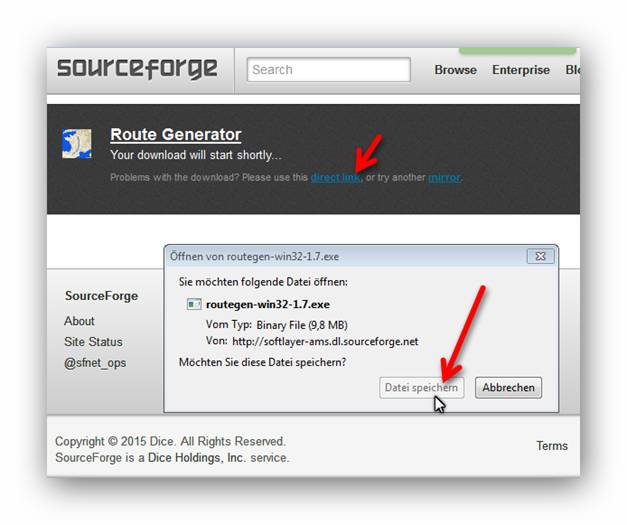Try another mirror link
This screenshot has height=525, width=627.
[444, 177]
